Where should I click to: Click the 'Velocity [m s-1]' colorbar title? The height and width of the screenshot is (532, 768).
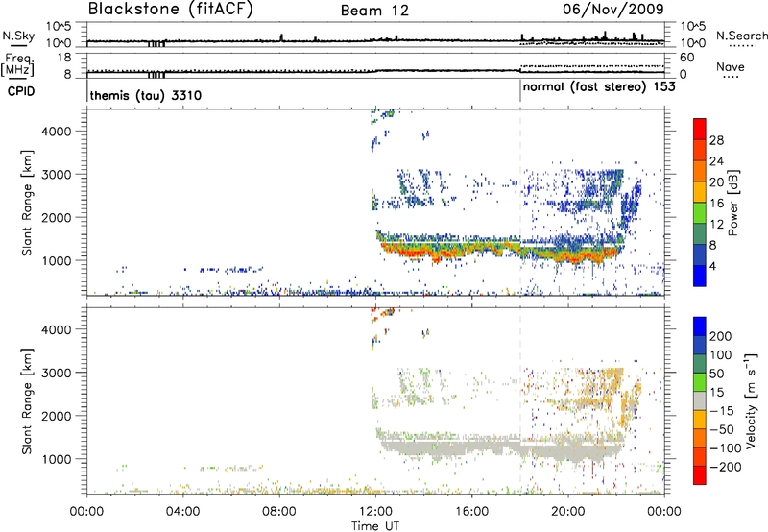[x=750, y=400]
